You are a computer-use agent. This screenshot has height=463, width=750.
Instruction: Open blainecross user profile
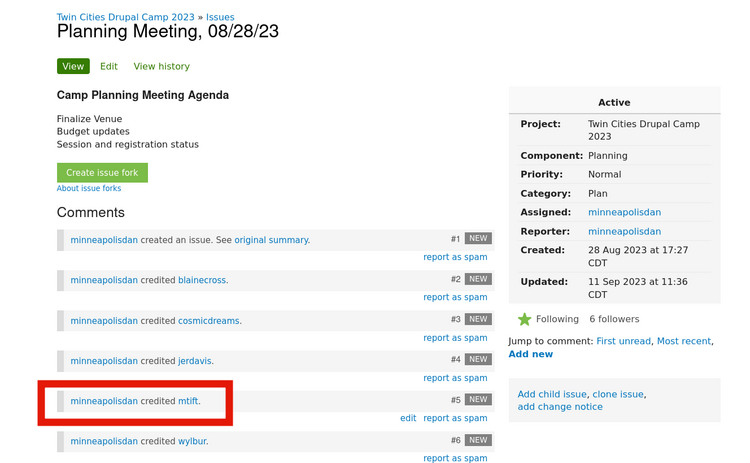click(202, 280)
